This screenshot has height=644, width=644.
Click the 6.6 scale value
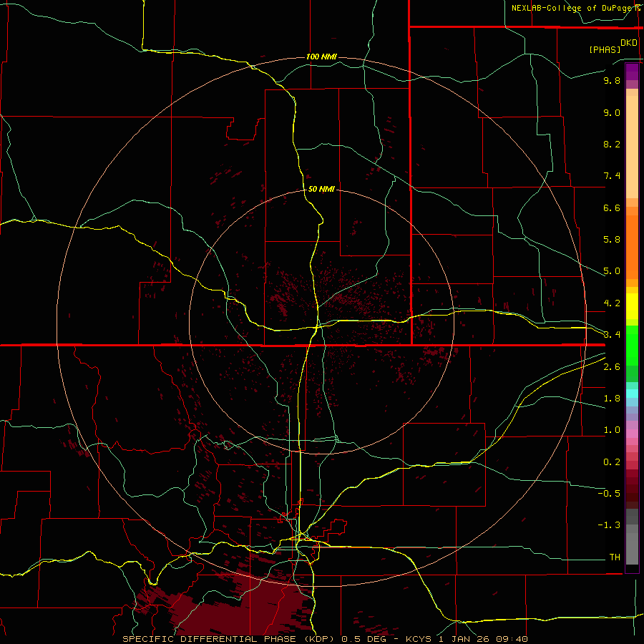[x=612, y=208]
